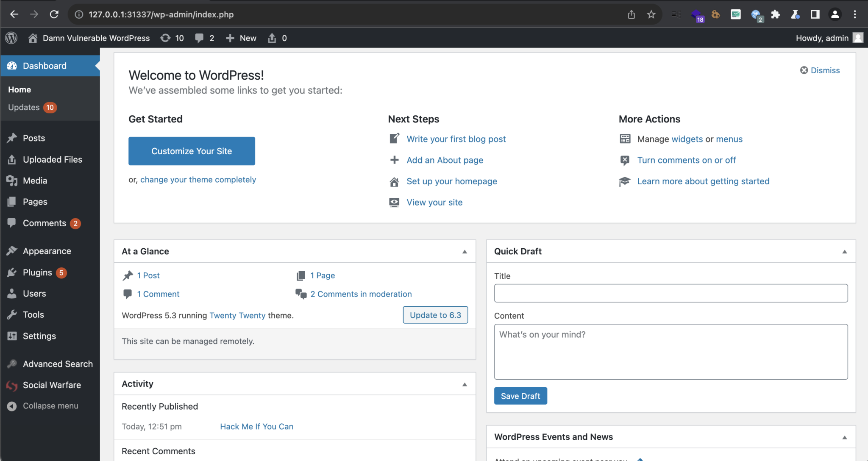The image size is (868, 461).
Task: Click the New (+) icon in the toolbar
Action: [230, 38]
